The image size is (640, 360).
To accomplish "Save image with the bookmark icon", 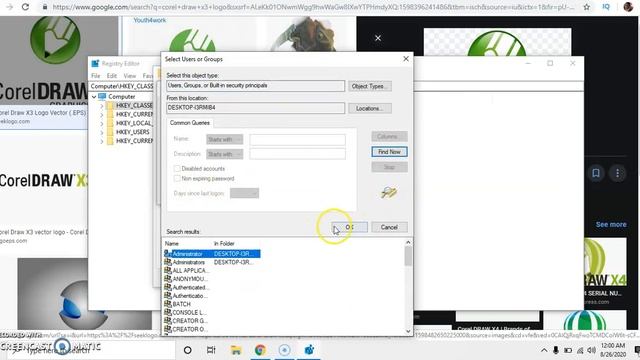I will tap(596, 173).
